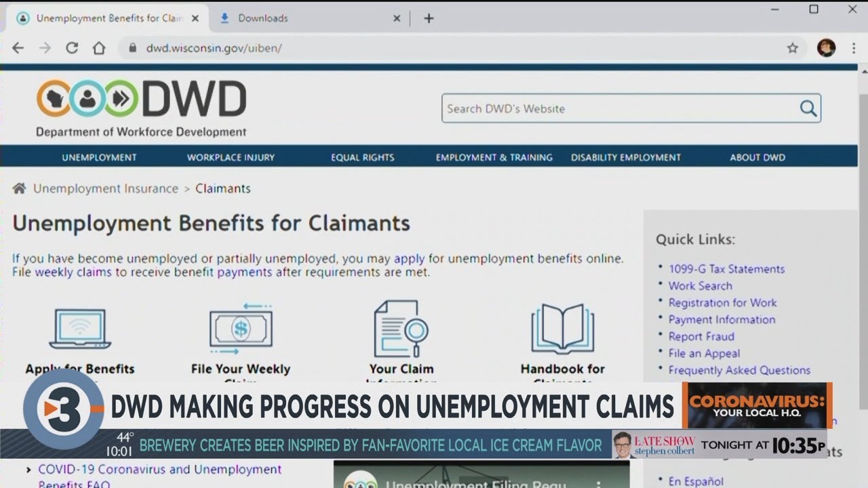Open the EQUAL RIGHTS nav menu
Image resolution: width=868 pixels, height=488 pixels.
click(362, 157)
